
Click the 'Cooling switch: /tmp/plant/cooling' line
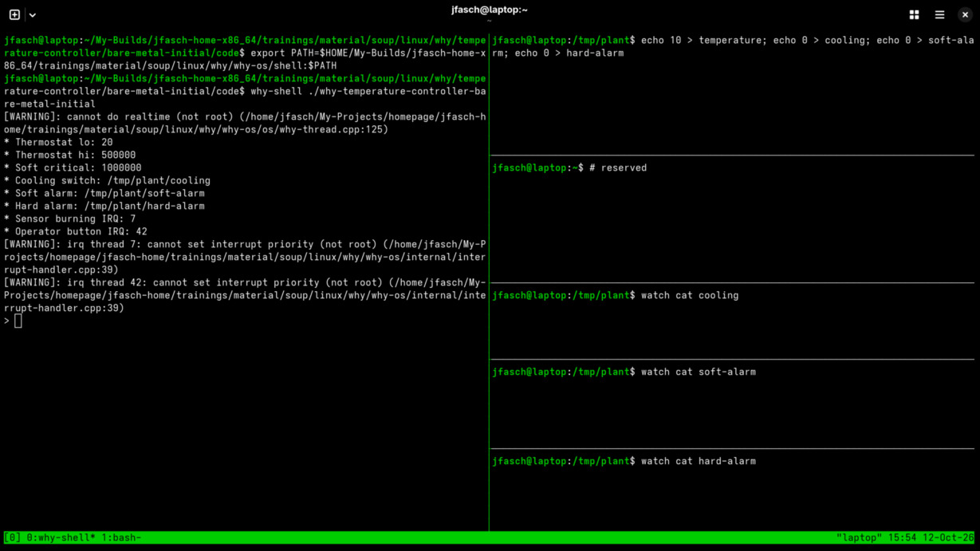(107, 180)
